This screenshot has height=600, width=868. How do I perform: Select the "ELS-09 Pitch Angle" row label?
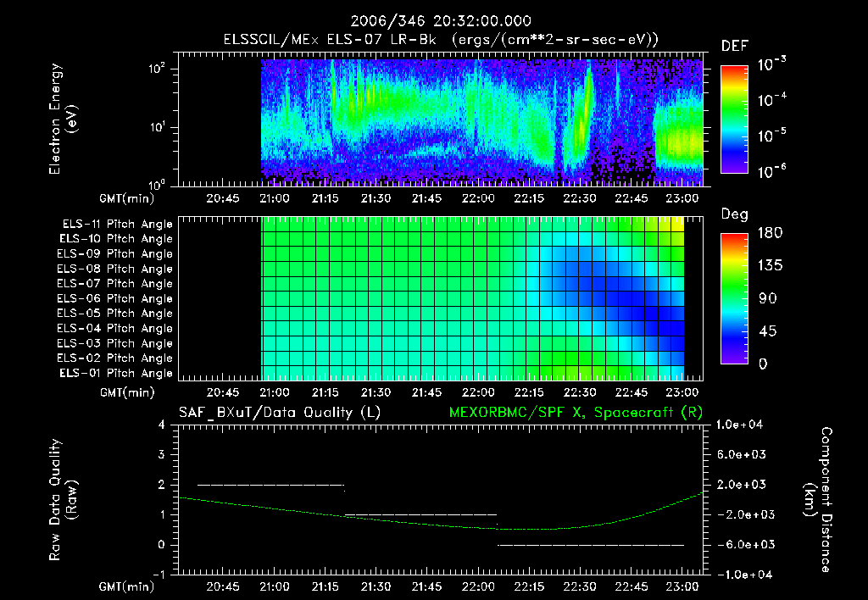(114, 254)
